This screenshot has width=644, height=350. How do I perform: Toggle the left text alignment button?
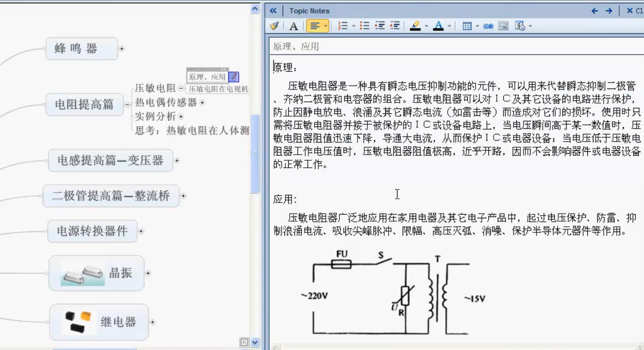point(315,26)
